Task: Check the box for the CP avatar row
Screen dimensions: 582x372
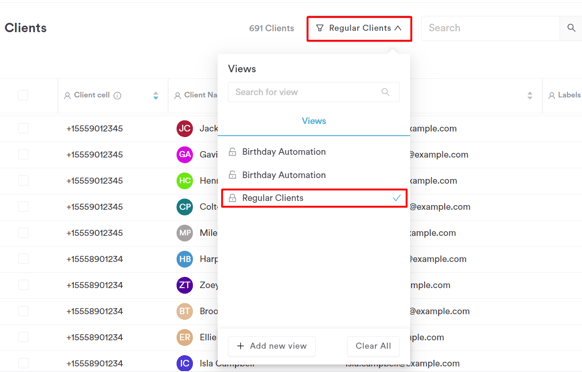Action: pyautogui.click(x=23, y=207)
